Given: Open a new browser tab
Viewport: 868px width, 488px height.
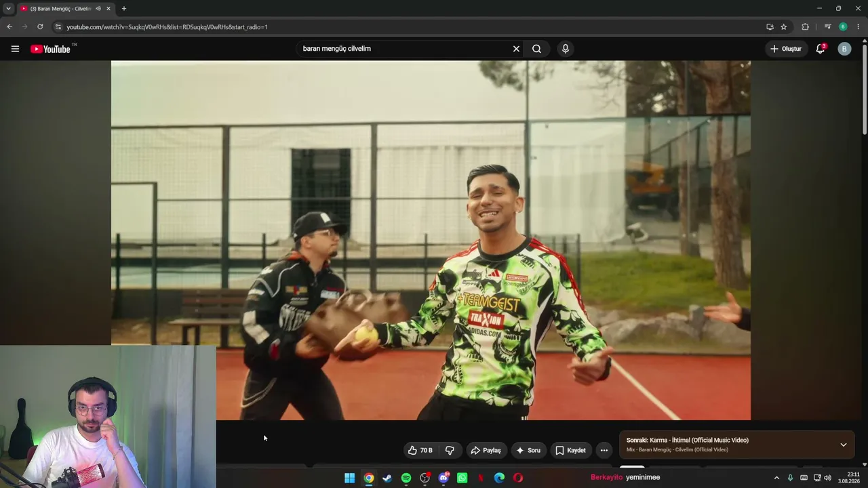Looking at the screenshot, I should pos(123,9).
